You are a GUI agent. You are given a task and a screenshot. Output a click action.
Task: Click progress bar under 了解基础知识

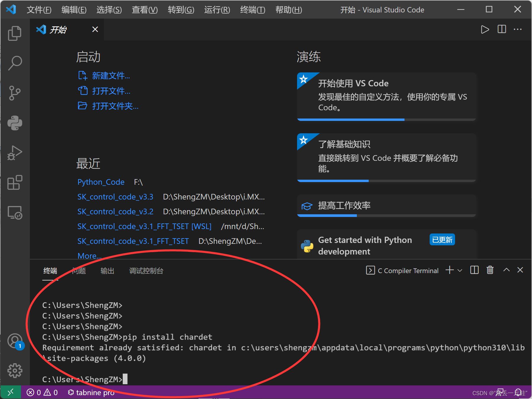(386, 181)
